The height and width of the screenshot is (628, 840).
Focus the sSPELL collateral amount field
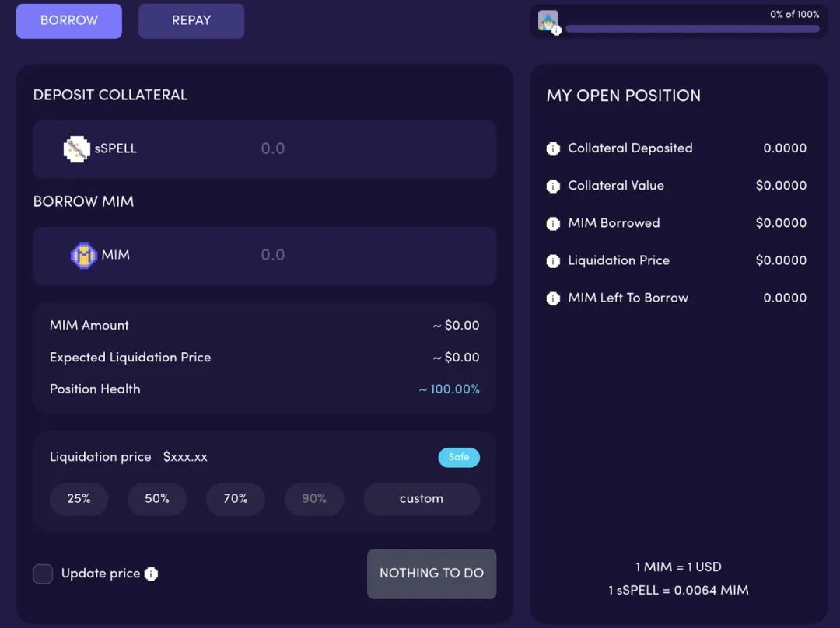click(x=366, y=148)
